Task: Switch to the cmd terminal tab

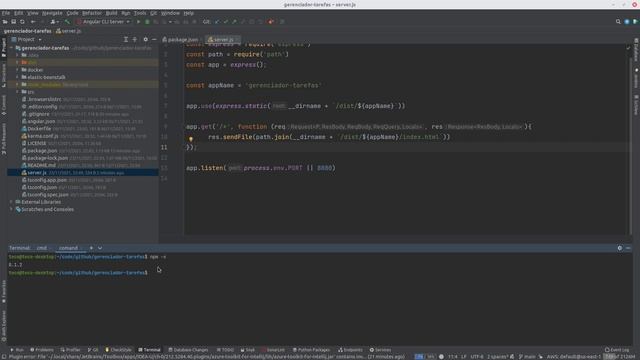Action: (42, 248)
